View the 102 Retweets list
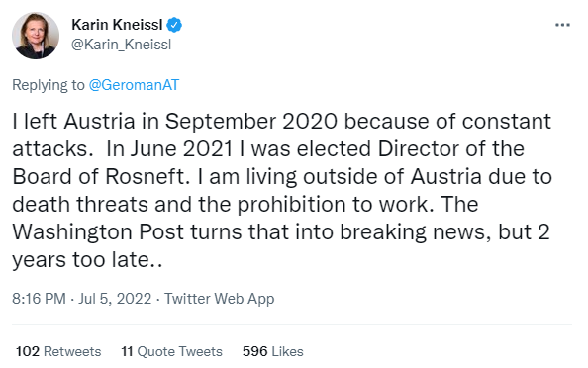Screen dimensions: 588x368 pos(58,351)
